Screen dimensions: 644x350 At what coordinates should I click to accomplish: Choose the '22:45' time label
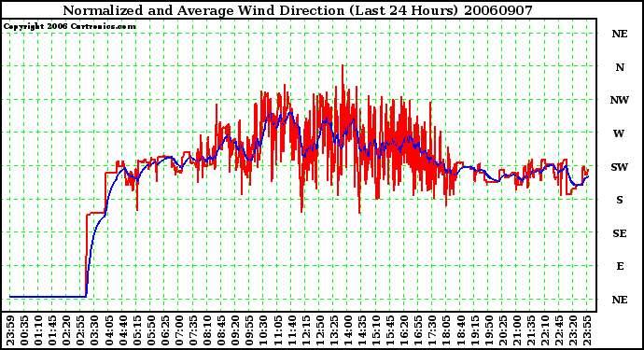(x=559, y=330)
